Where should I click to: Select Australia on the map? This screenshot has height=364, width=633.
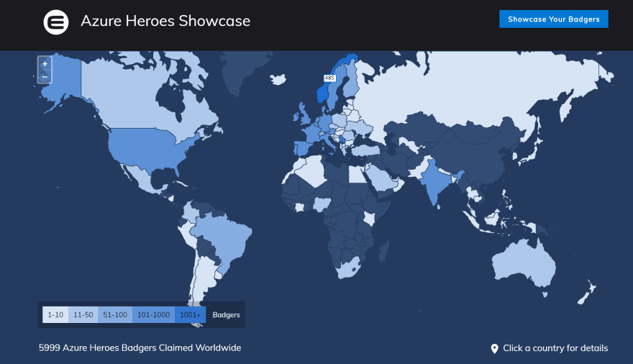coord(523,263)
